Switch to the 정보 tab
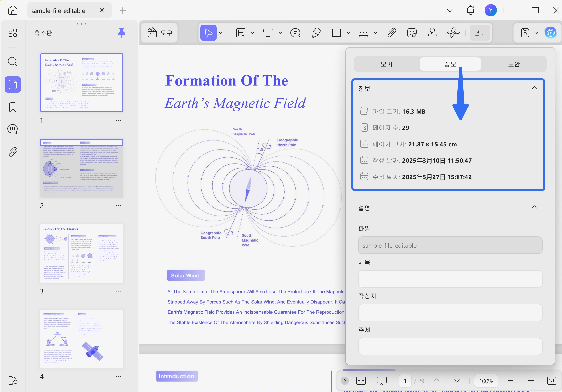Viewport: 562px width, 392px height. coord(450,64)
